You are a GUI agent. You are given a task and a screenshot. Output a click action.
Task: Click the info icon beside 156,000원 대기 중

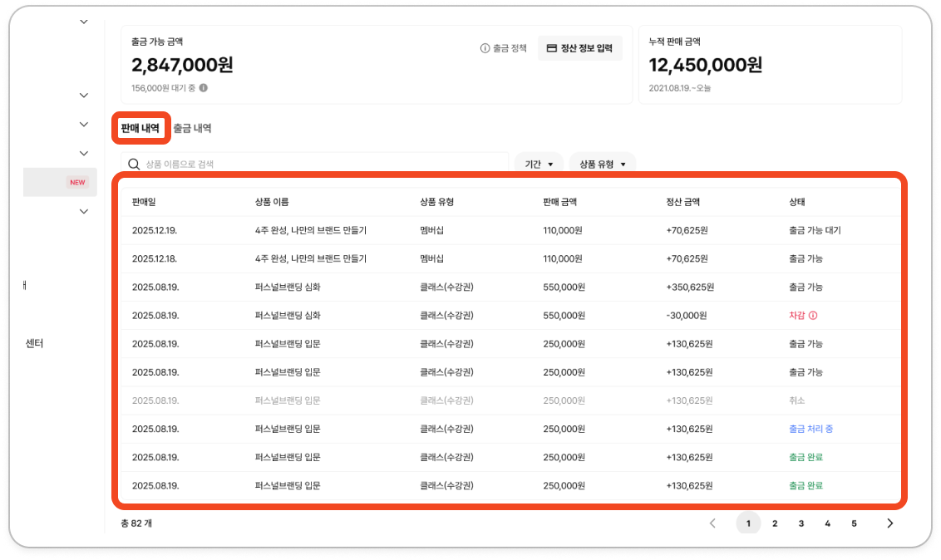[x=204, y=88]
